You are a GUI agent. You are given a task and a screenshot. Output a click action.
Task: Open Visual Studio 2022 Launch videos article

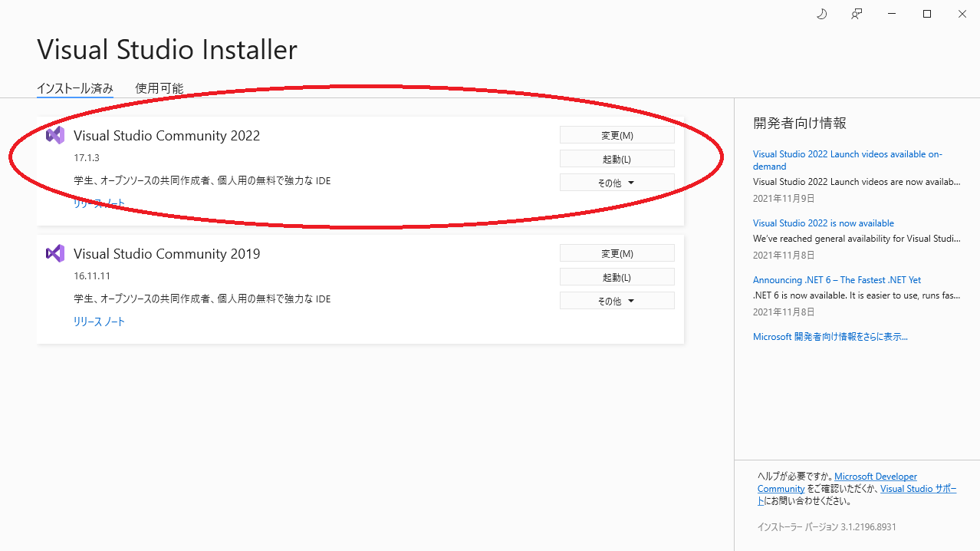pos(847,160)
